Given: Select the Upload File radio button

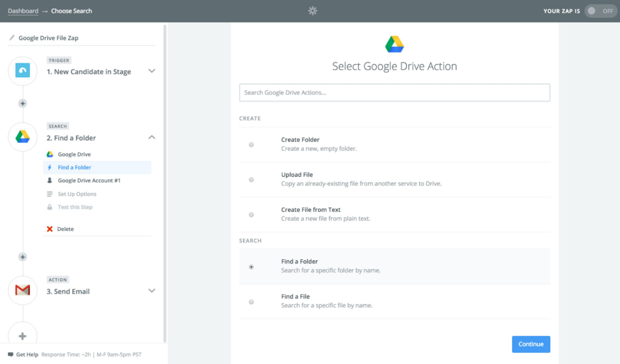Looking at the screenshot, I should pos(251,179).
